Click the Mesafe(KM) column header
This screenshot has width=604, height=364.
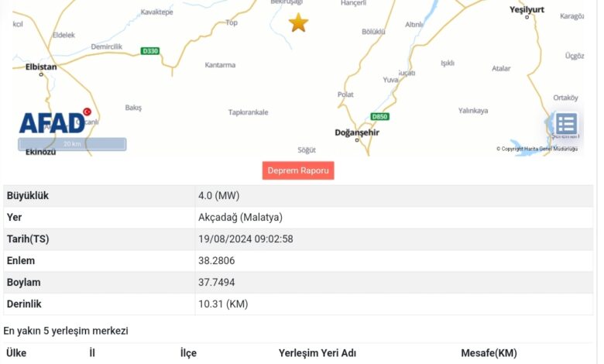pyautogui.click(x=489, y=353)
